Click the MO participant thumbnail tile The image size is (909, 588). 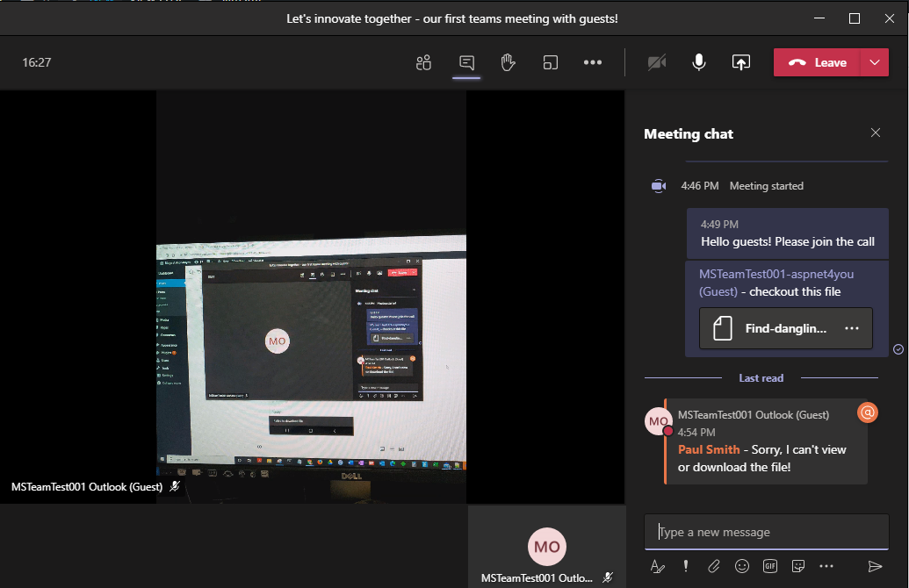(x=547, y=547)
